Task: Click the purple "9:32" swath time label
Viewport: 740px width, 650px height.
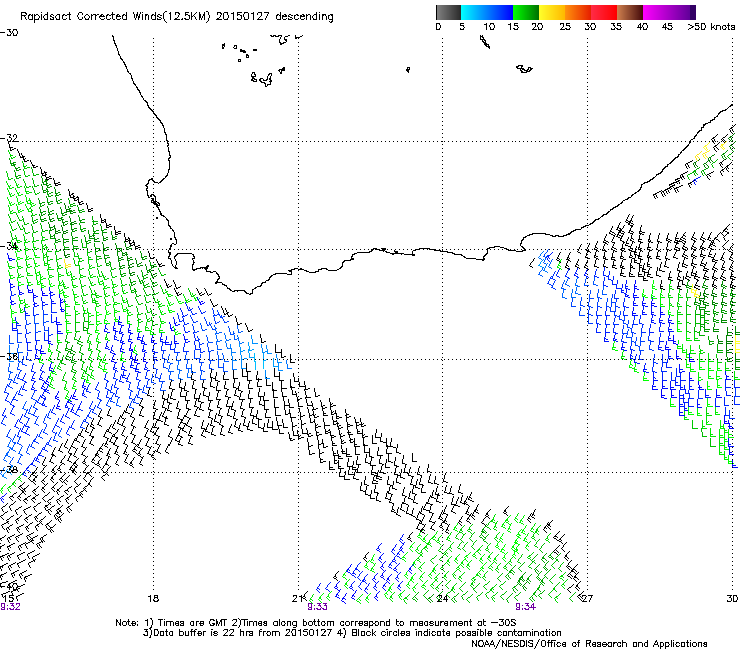Action: click(x=10, y=607)
